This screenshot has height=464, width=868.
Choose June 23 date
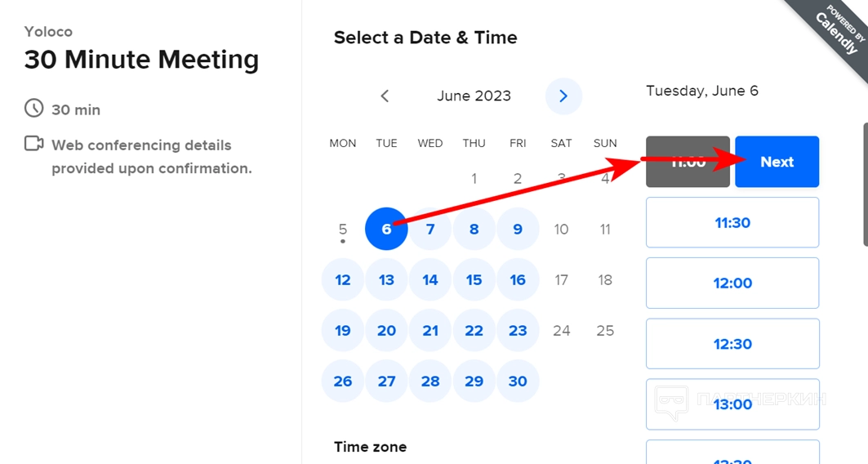tap(518, 331)
